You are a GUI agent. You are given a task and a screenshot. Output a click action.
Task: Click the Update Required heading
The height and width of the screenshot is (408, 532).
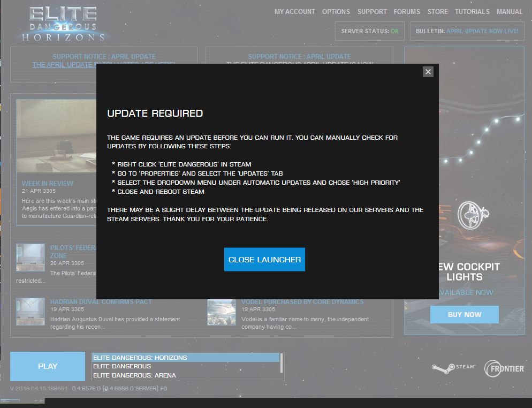155,113
